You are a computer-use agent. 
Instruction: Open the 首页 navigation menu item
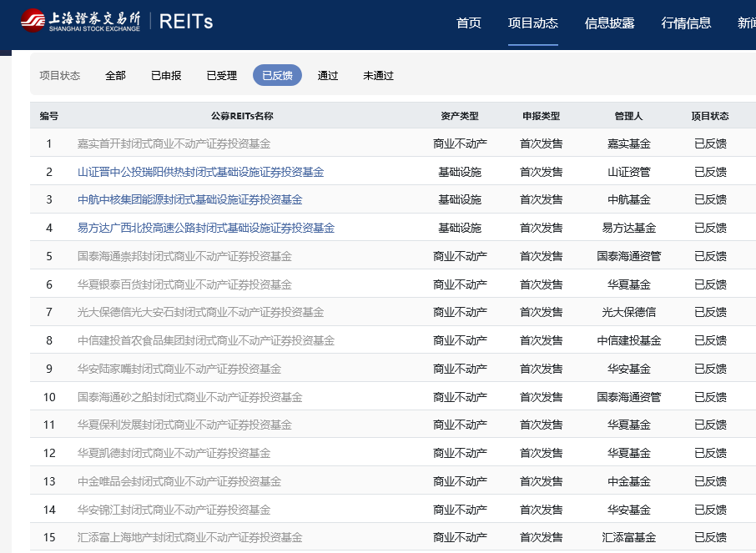[x=469, y=23]
